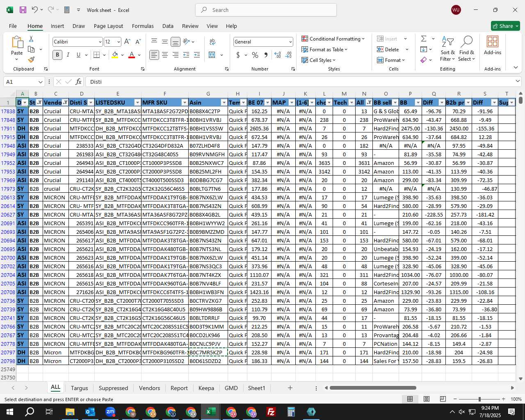Click the Percent Style icon
The image size is (525, 420).
pos(255,55)
